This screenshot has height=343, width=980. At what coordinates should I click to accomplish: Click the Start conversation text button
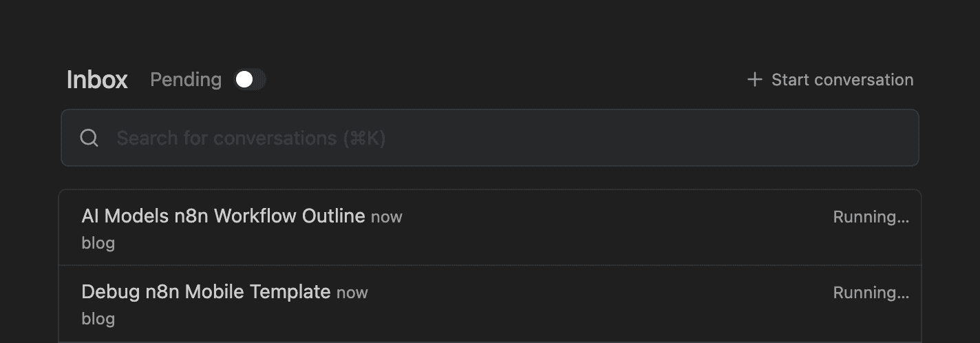tap(842, 80)
